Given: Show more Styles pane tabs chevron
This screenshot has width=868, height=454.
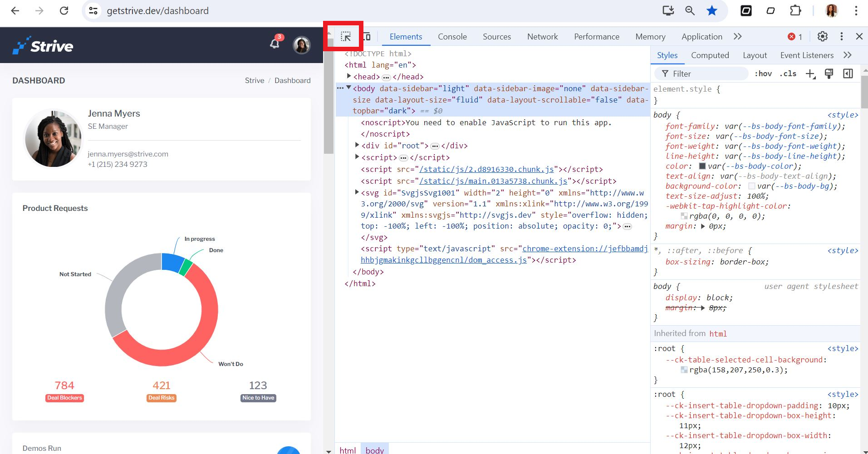Looking at the screenshot, I should point(848,55).
